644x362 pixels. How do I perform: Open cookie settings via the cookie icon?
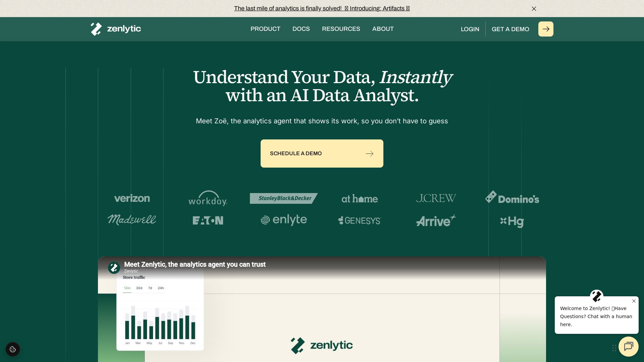click(x=12, y=349)
